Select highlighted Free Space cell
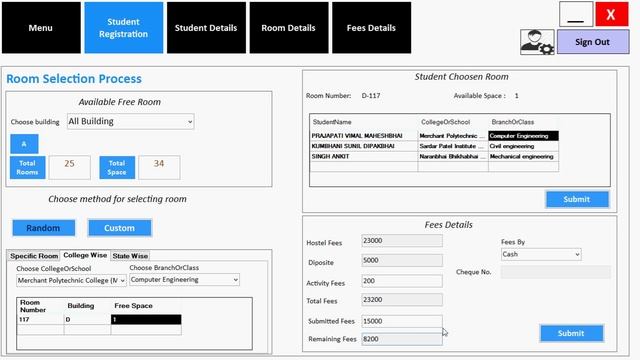The image size is (640, 360). [146, 320]
